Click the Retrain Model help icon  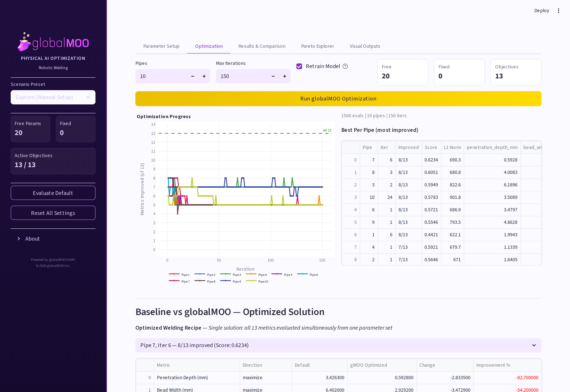345,66
